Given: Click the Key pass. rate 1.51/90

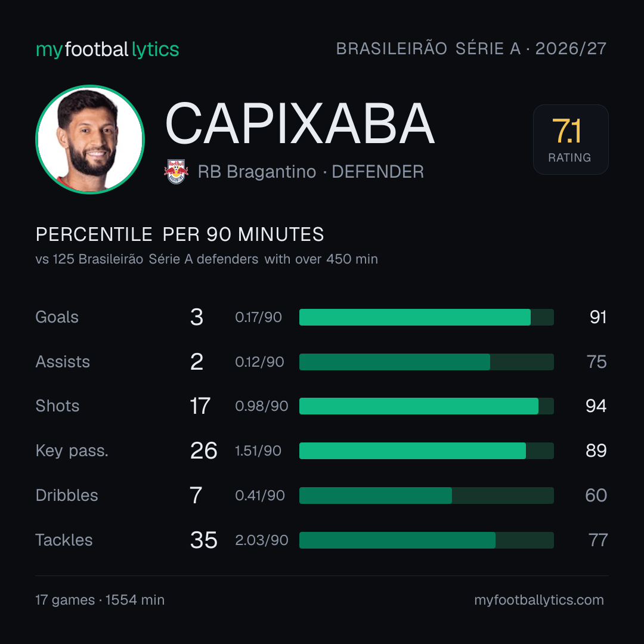Looking at the screenshot, I should (x=258, y=451).
